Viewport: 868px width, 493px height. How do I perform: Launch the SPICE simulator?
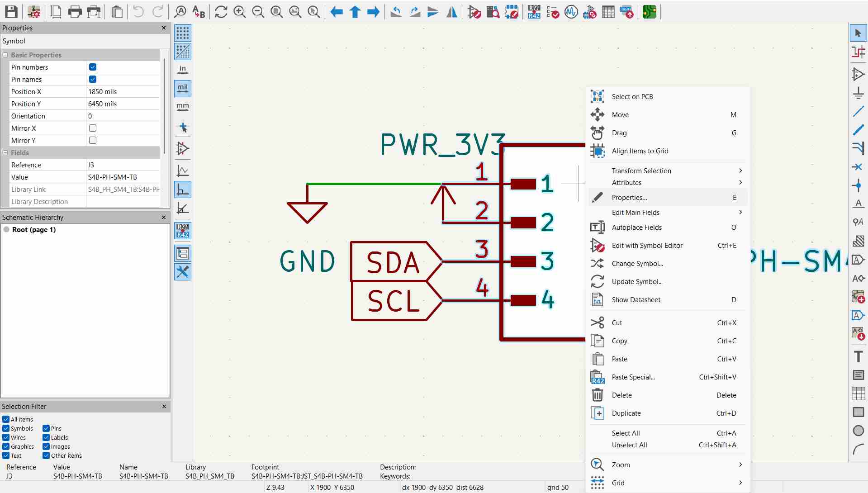click(x=571, y=12)
